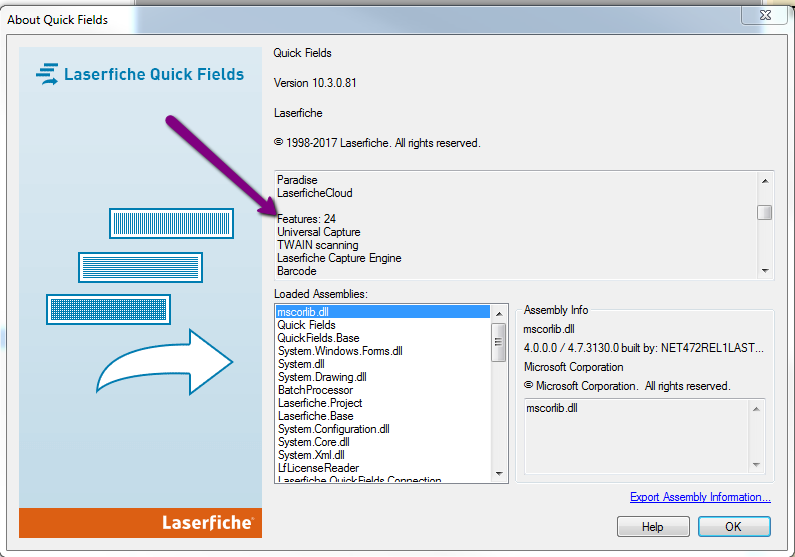Click the Help button
The width and height of the screenshot is (795, 557).
click(x=653, y=527)
